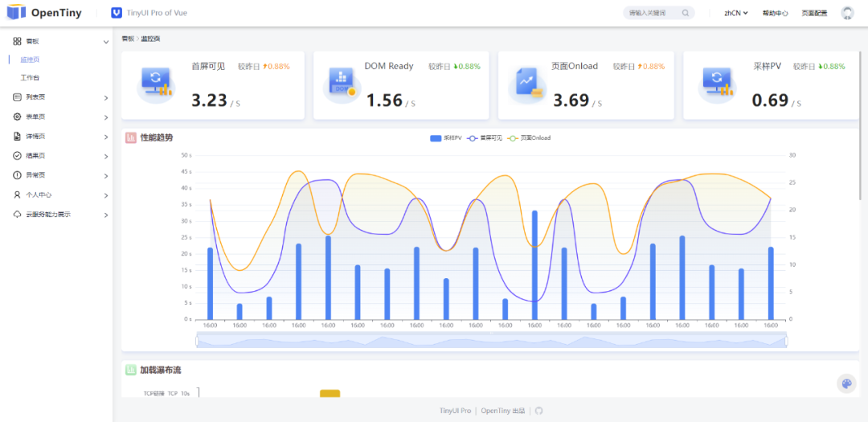Click the 首屏可见 card monitor icon
Screen dimensions: 868x422
pyautogui.click(x=156, y=83)
